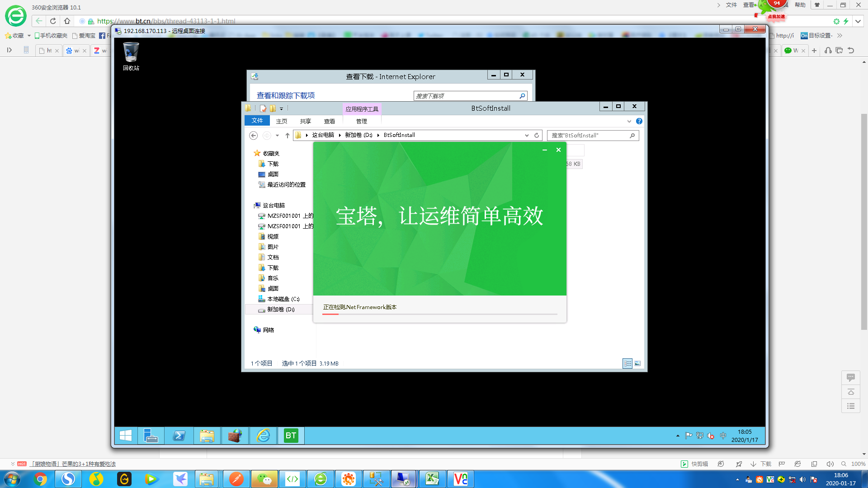
Task: Go back in the BtSoftInstall explorer window
Action: 254,136
